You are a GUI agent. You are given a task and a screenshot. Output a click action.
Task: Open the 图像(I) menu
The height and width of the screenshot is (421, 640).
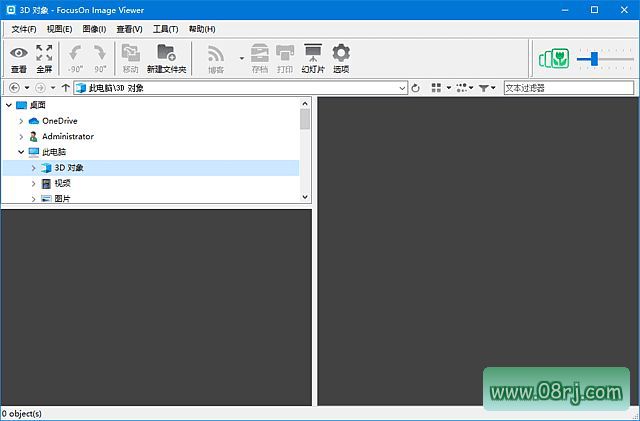(94, 29)
